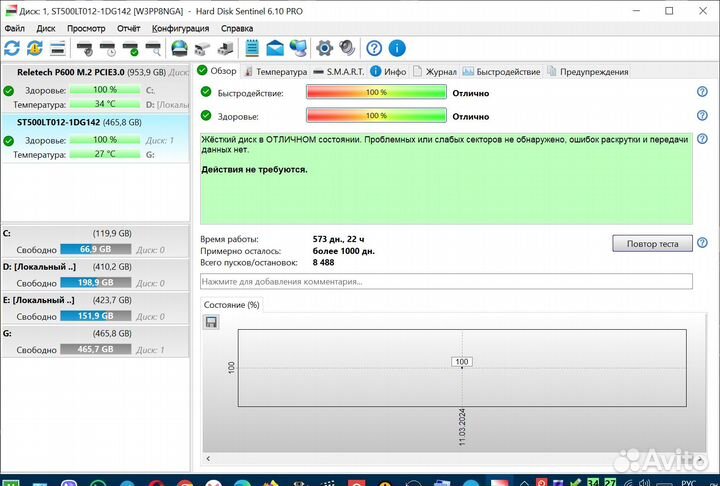
Task: Select the C: partition entry
Action: 95,241
